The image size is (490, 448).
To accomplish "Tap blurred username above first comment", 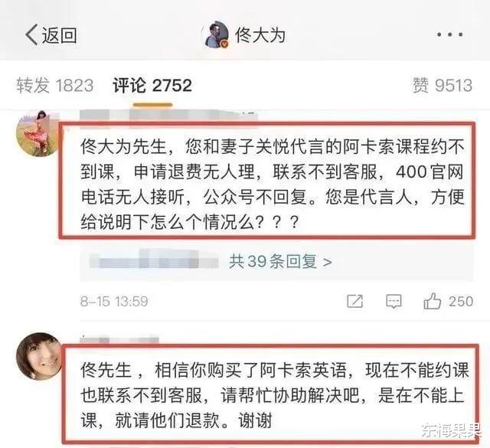I will 168,117.
